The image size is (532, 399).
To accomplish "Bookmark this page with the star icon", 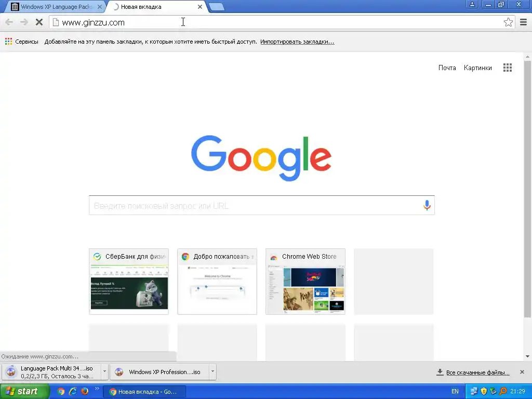I will 508,22.
